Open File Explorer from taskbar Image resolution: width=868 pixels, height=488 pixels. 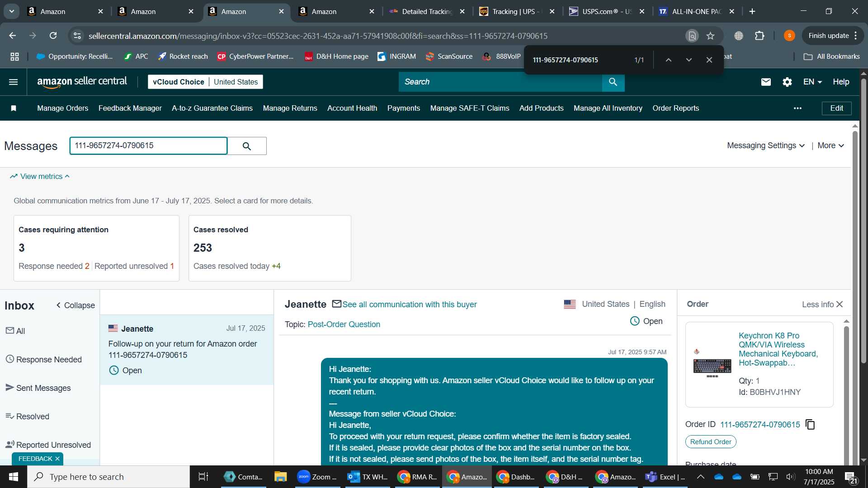pos(280,477)
